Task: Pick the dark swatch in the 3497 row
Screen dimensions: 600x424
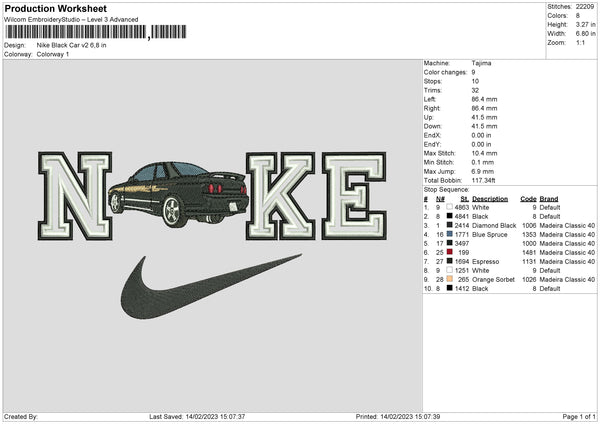Action: coord(449,243)
